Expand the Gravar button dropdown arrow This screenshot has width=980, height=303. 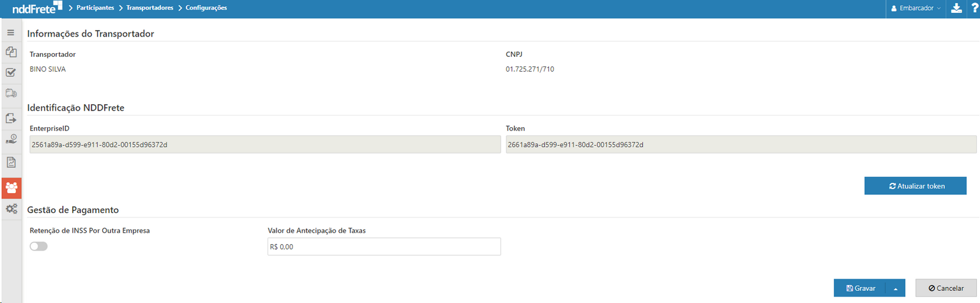click(x=895, y=288)
